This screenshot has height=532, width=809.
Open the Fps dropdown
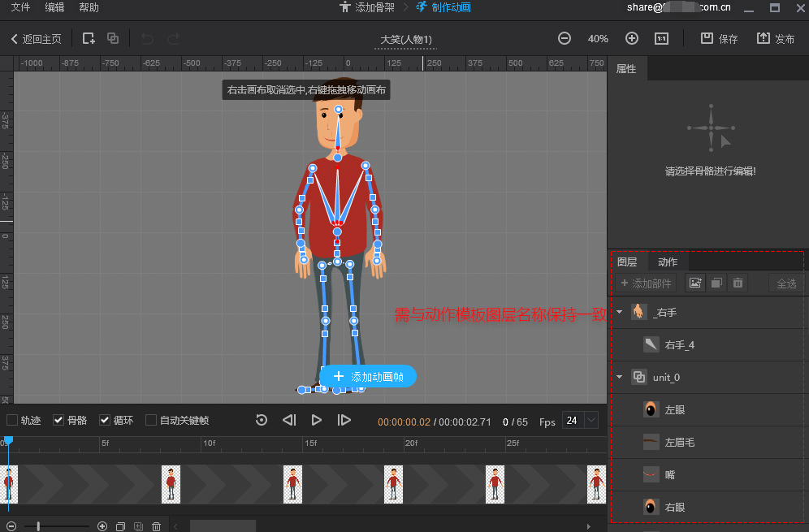(591, 420)
